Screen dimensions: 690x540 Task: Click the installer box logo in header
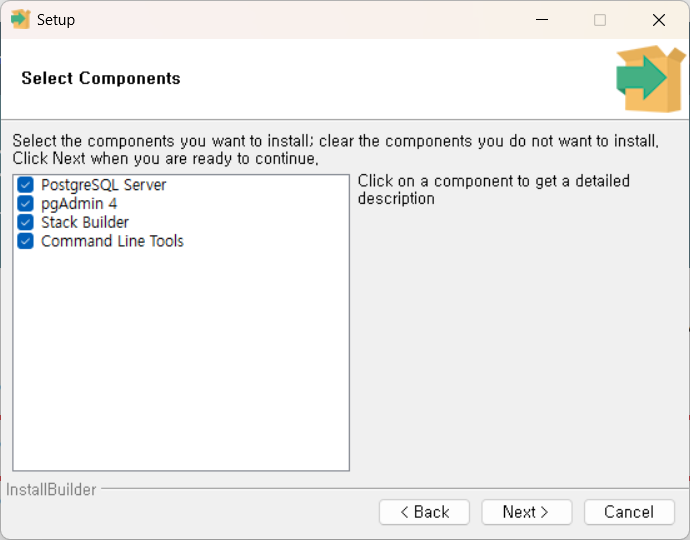(650, 78)
